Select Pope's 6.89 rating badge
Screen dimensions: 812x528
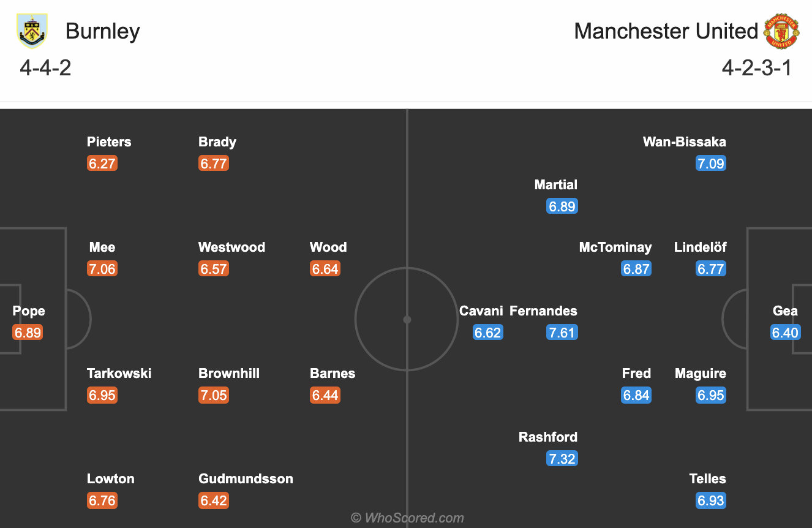28,333
